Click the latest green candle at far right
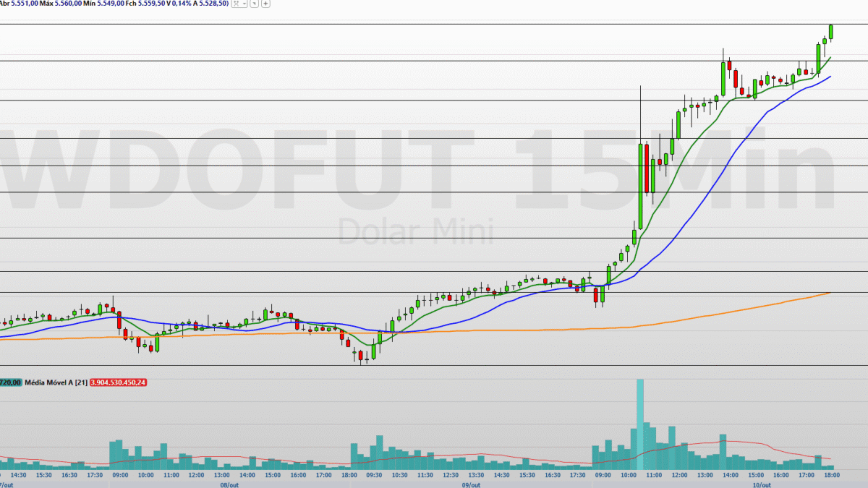Viewport: 868px width, 488px height. point(831,32)
